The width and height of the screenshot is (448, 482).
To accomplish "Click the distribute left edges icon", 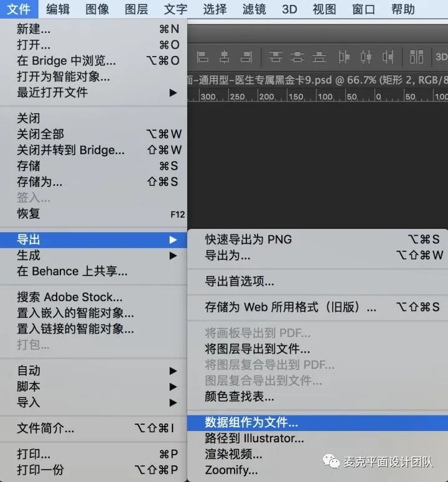I will click(x=343, y=57).
